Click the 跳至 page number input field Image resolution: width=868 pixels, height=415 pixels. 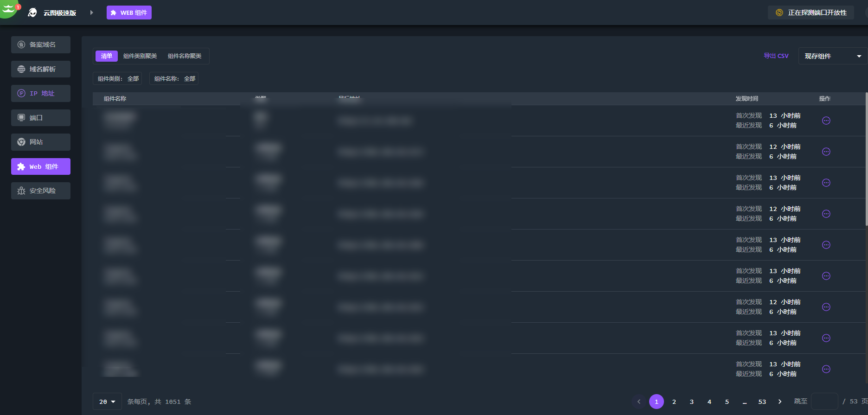(x=824, y=402)
